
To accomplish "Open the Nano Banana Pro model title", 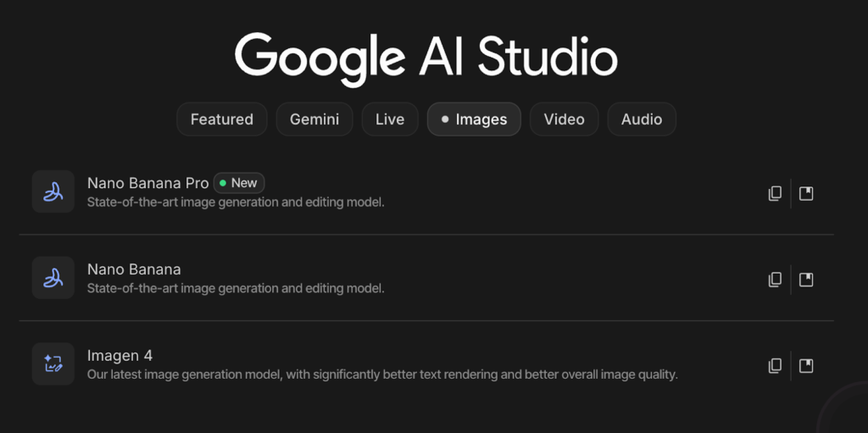I will click(x=147, y=183).
